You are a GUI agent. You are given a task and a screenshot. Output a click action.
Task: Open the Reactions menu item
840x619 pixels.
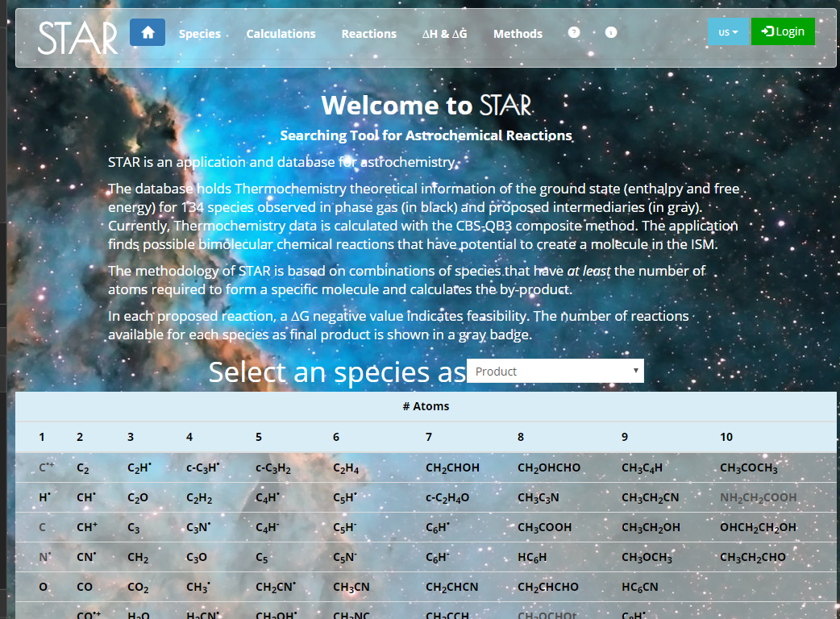point(368,34)
